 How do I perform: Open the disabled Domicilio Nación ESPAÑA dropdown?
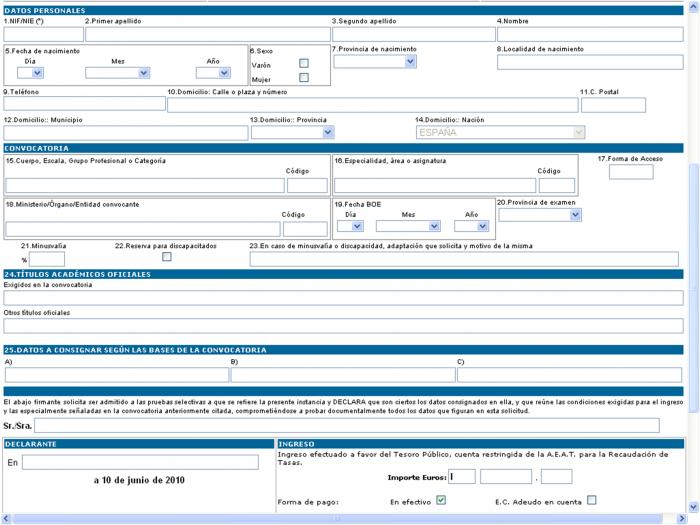point(500,132)
